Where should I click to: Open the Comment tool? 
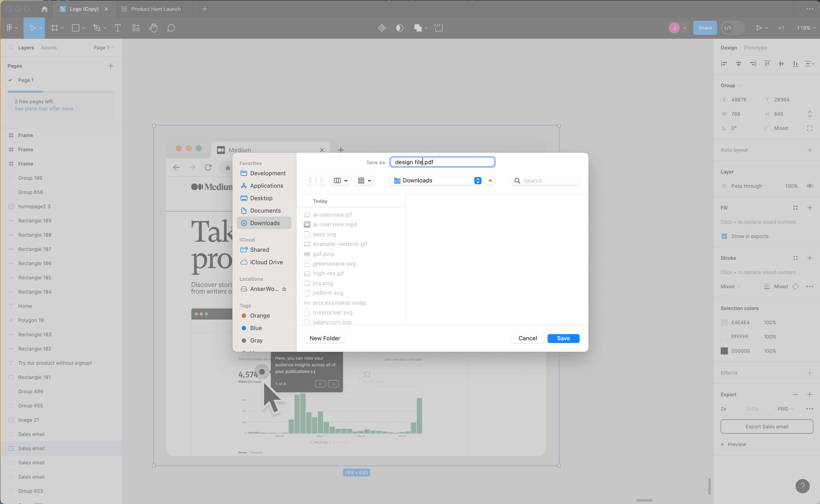(171, 28)
